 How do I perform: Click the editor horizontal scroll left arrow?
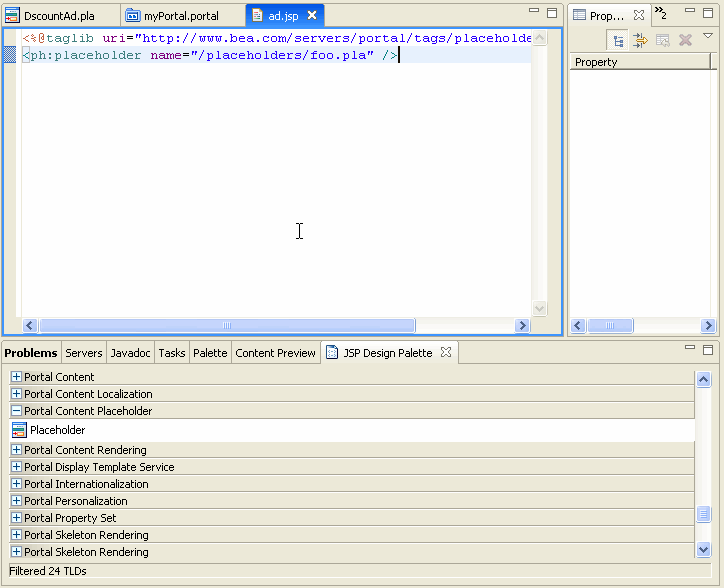pos(30,326)
